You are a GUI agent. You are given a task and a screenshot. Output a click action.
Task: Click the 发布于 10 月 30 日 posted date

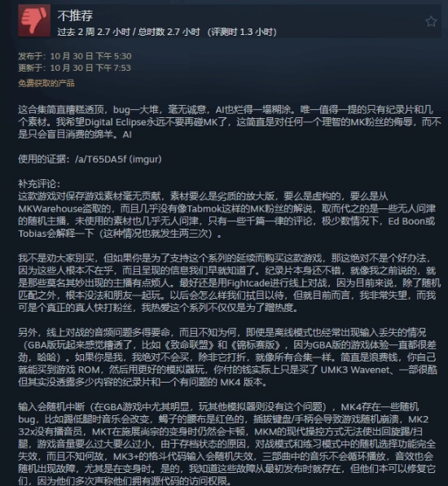coord(75,56)
